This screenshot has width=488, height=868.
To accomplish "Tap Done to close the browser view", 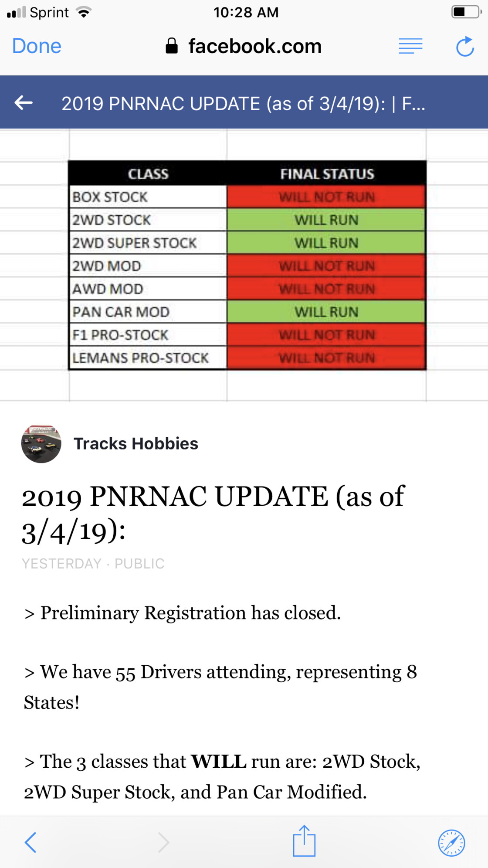I will [37, 46].
